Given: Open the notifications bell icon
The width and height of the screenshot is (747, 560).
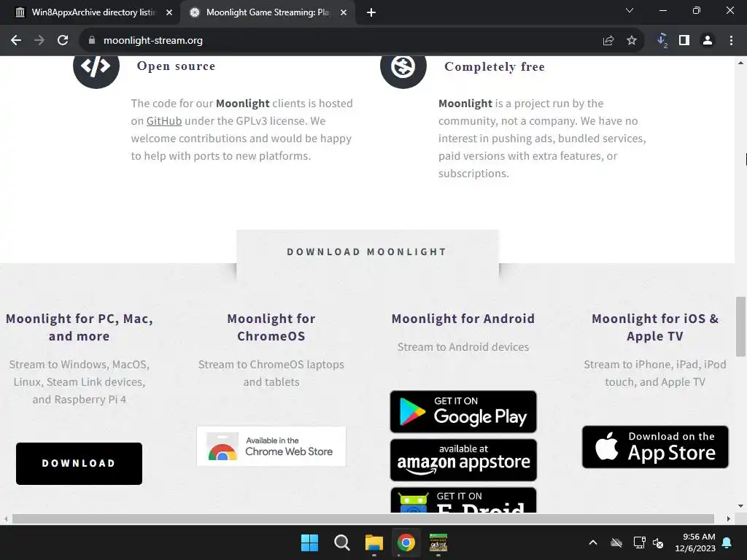Looking at the screenshot, I should pyautogui.click(x=727, y=542).
